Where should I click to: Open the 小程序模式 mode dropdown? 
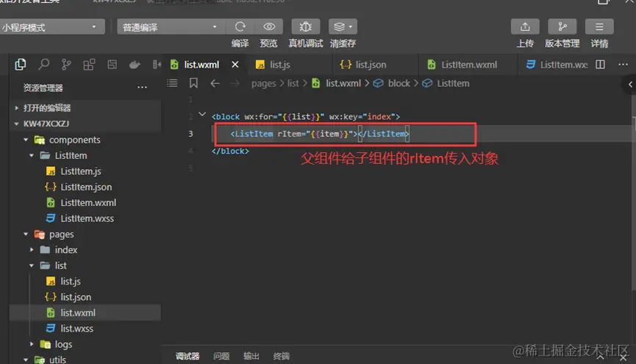tap(51, 27)
